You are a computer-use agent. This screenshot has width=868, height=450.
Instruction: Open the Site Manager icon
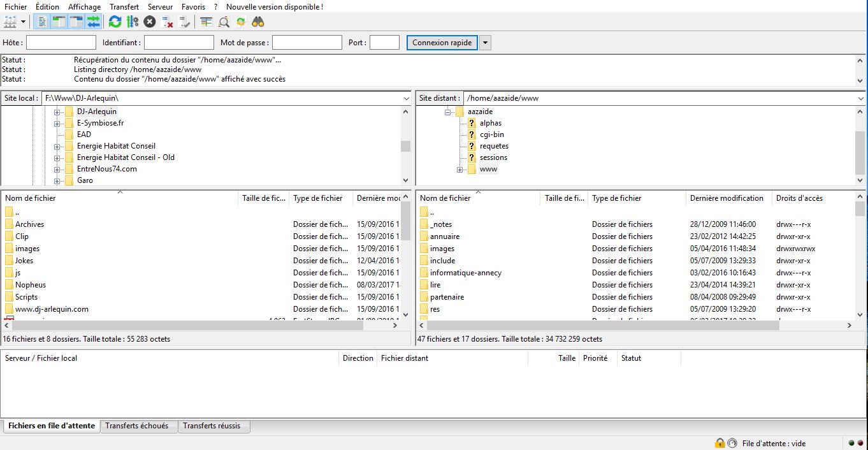click(x=10, y=22)
